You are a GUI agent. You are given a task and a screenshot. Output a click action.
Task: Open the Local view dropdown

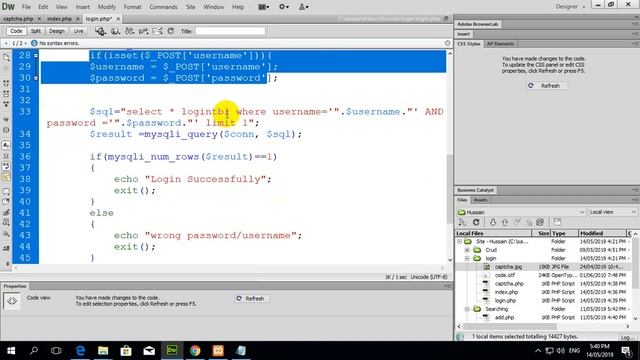click(612, 212)
